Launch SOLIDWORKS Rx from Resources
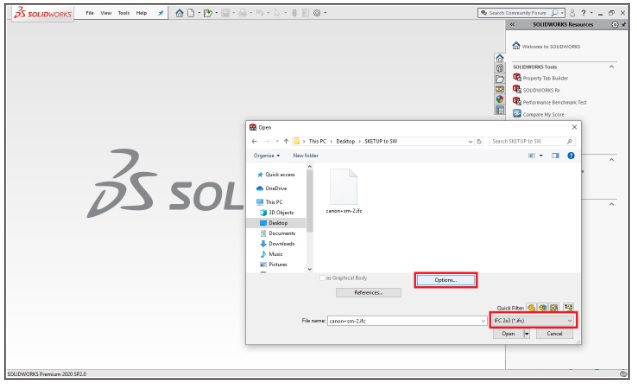This screenshot has height=387, width=637. click(541, 90)
